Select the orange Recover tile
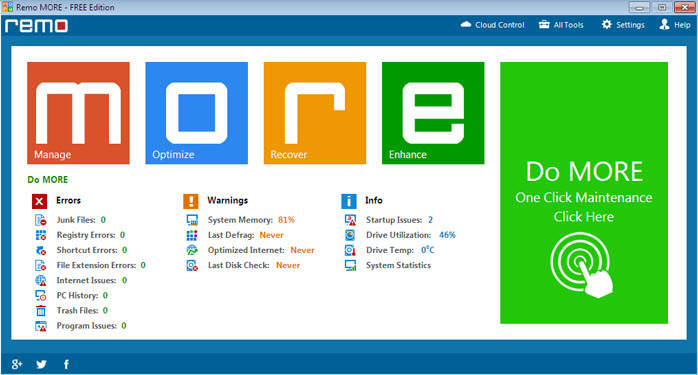The height and width of the screenshot is (375, 698). (x=315, y=113)
